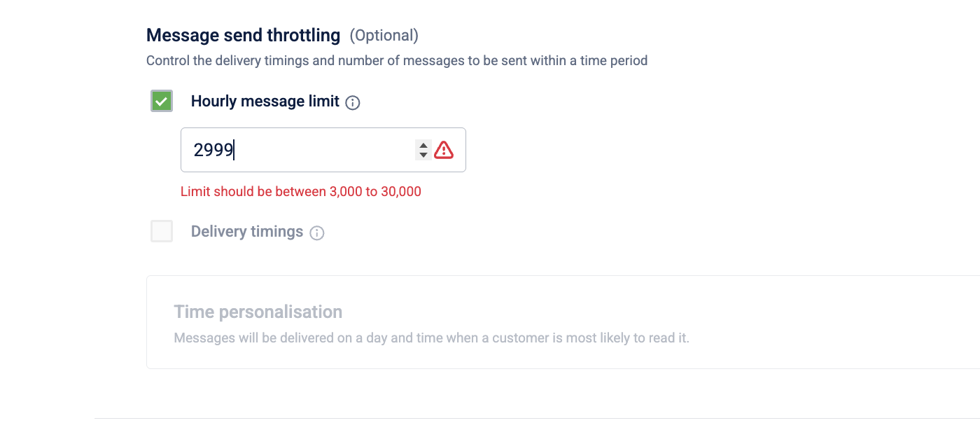Click the Delivery timings label text
Image resolution: width=980 pixels, height=437 pixels.
[247, 232]
